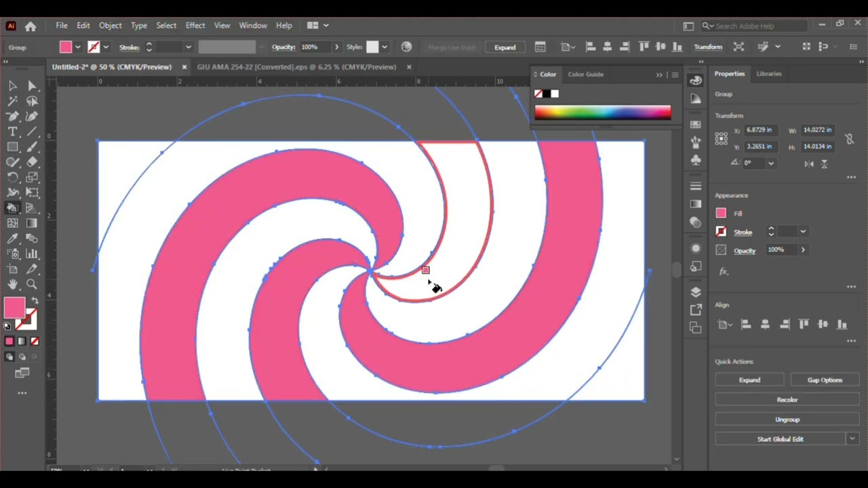Select the Paintbrush tool
Image resolution: width=868 pixels, height=488 pixels.
point(32,147)
